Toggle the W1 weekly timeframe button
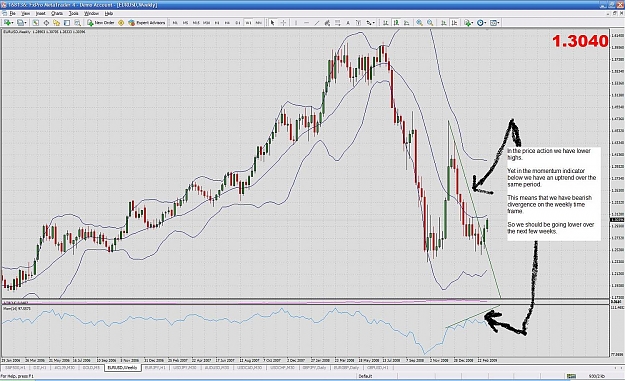This screenshot has width=625, height=381. pyautogui.click(x=248, y=23)
